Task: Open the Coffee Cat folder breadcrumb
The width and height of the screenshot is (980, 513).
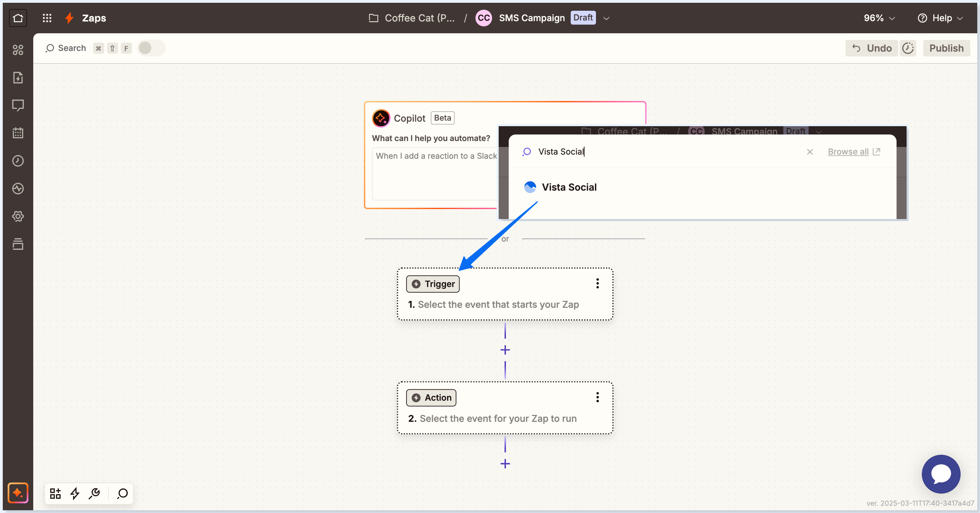Action: (x=412, y=18)
